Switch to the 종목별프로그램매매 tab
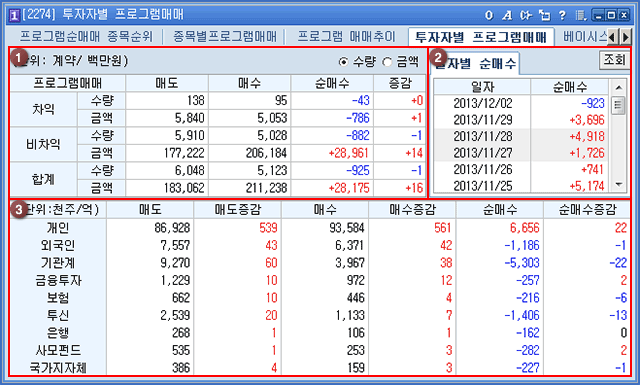The width and height of the screenshot is (640, 385). tap(225, 37)
